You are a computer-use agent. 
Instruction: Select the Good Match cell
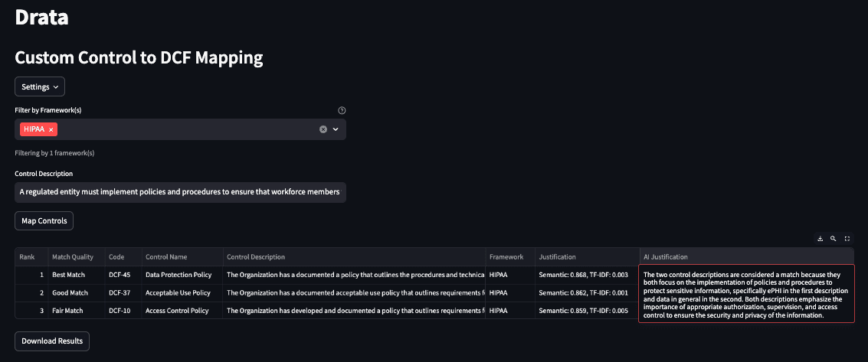(x=77, y=292)
